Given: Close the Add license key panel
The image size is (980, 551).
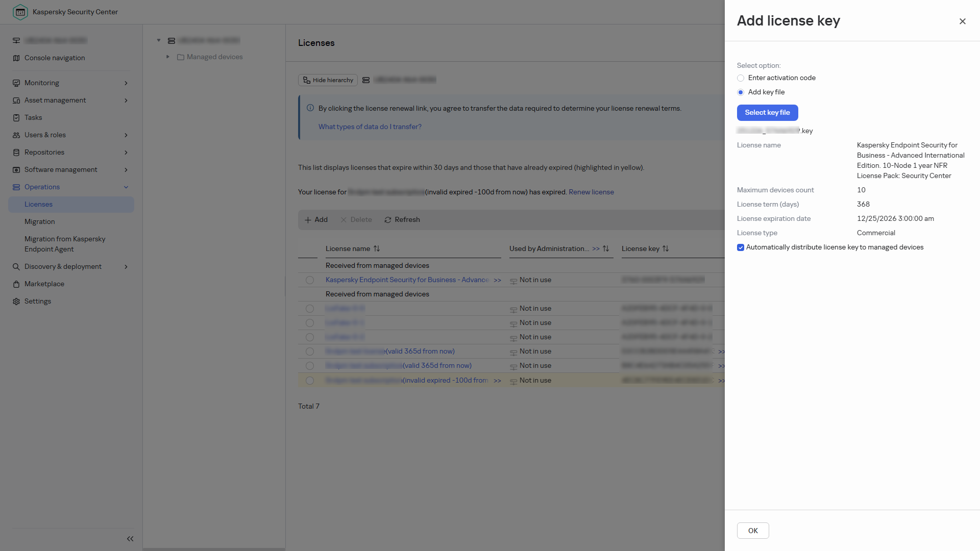Looking at the screenshot, I should [963, 21].
